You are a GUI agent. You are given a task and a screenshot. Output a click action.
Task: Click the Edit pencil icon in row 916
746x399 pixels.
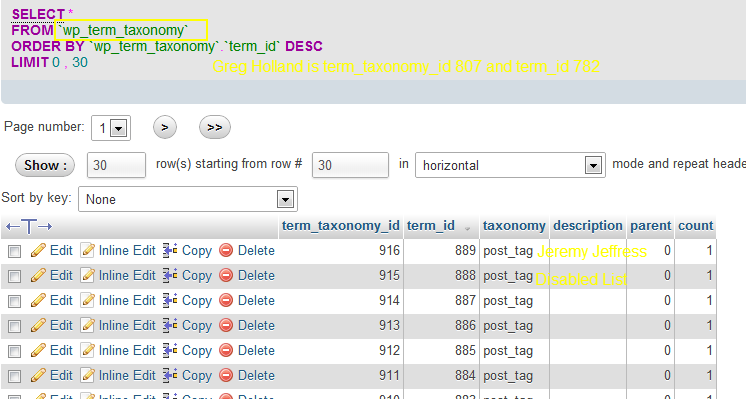[38, 250]
